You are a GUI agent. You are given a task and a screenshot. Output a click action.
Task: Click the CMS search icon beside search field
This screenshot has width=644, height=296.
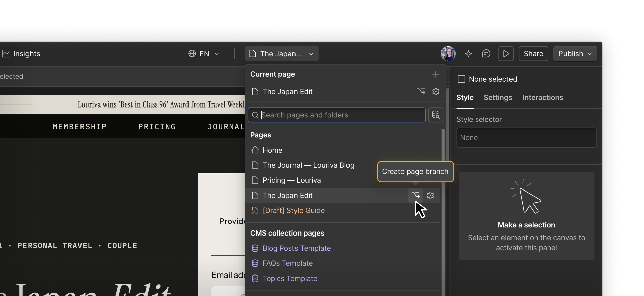[436, 115]
